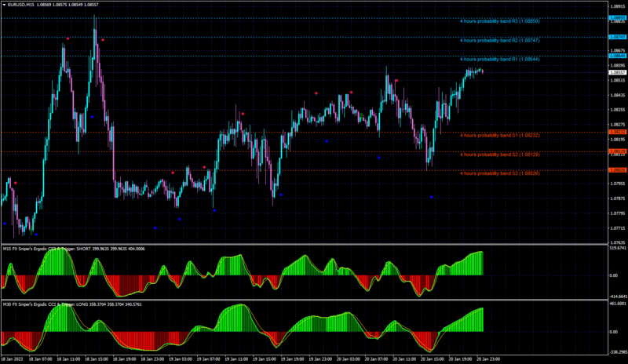Click the blue 1.08644 price tag on the scale
628x364 pixels.
pos(617,56)
